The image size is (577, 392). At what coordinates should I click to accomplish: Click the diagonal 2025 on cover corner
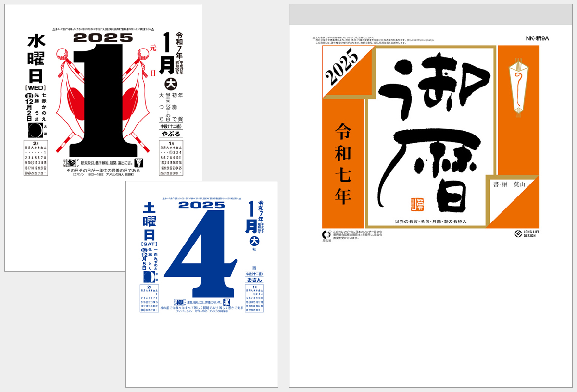(x=342, y=66)
